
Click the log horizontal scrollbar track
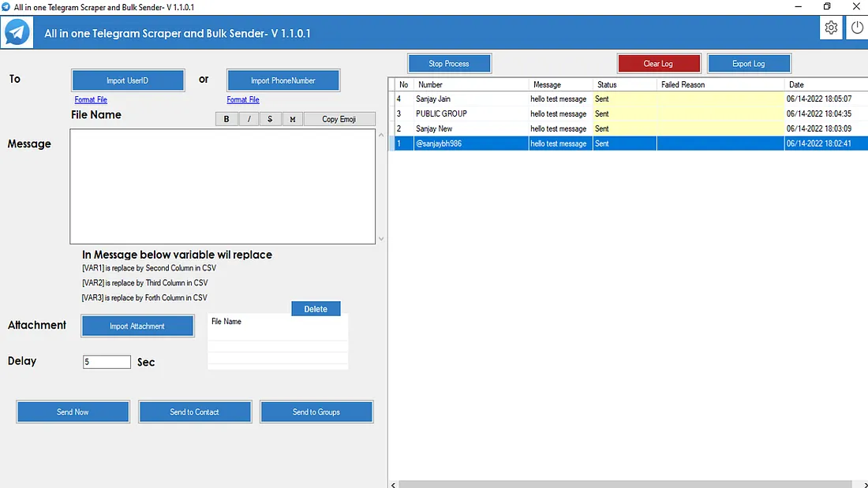tap(626, 485)
